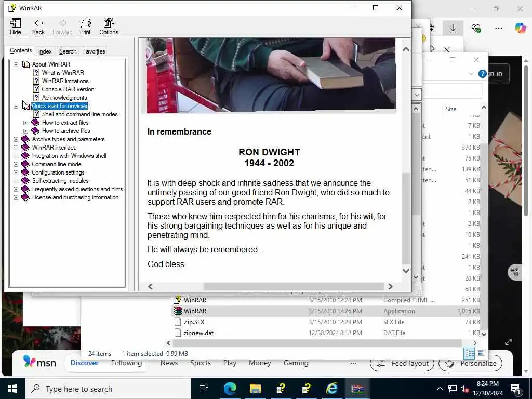This screenshot has height=399, width=532.
Task: Collapse the About WinRAR tree node
Action: 16,64
